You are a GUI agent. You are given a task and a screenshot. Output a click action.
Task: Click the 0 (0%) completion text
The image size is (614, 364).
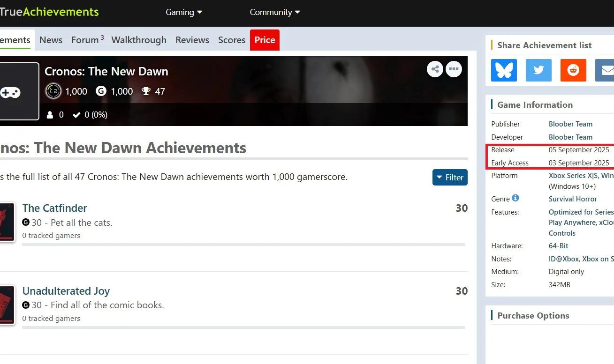(96, 115)
